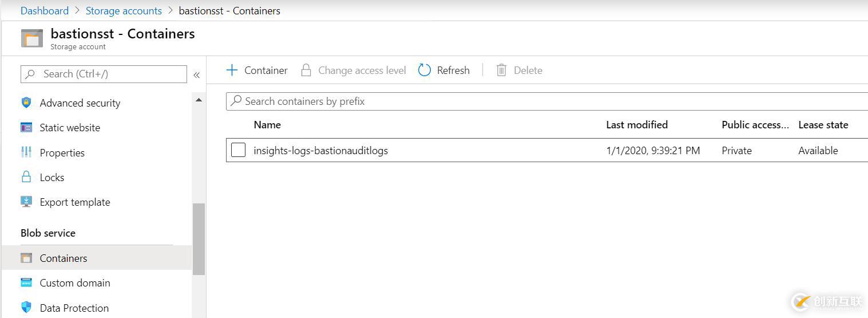Click the Available lease state cell

(818, 151)
